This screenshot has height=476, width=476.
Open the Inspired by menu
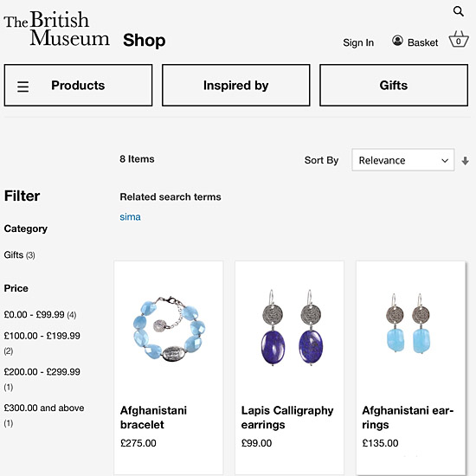(236, 86)
